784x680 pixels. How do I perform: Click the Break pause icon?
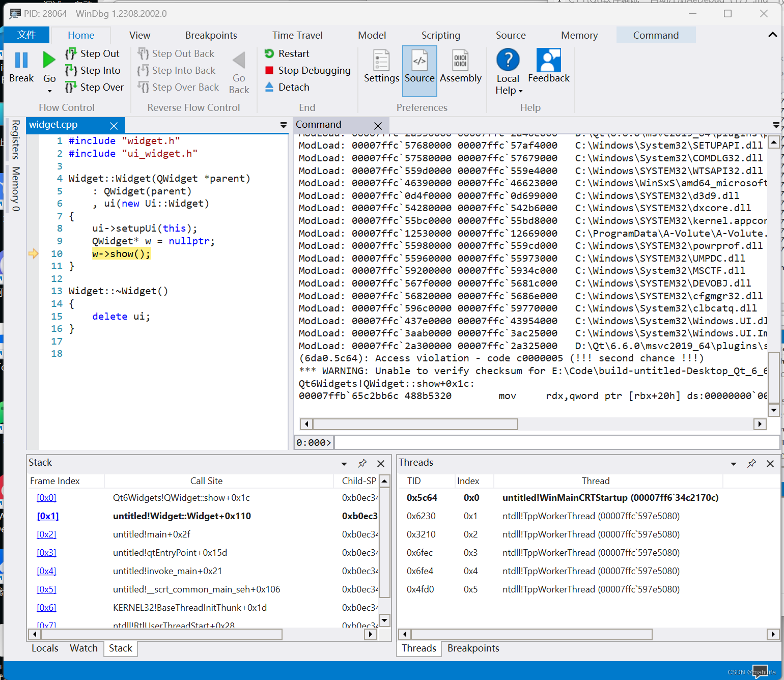click(21, 60)
